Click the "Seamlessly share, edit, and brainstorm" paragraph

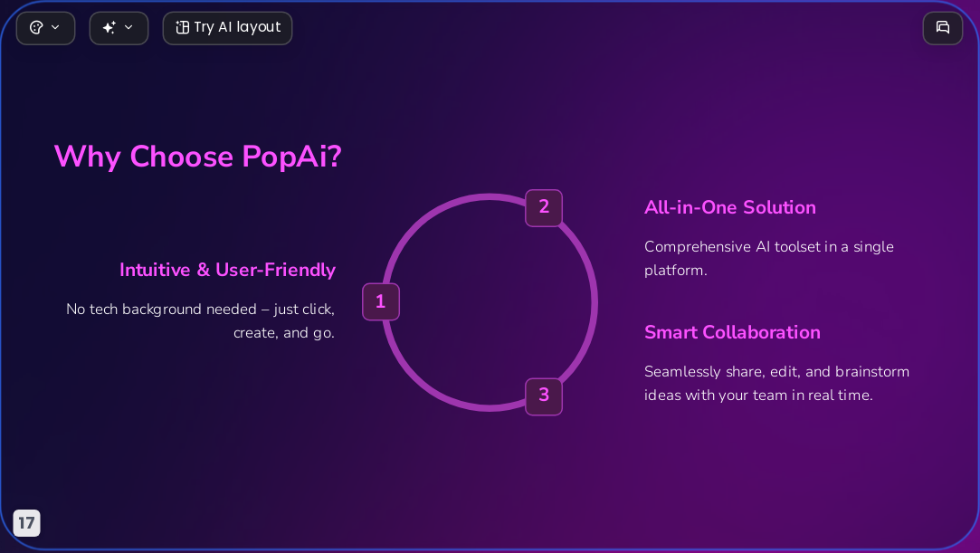(x=777, y=384)
